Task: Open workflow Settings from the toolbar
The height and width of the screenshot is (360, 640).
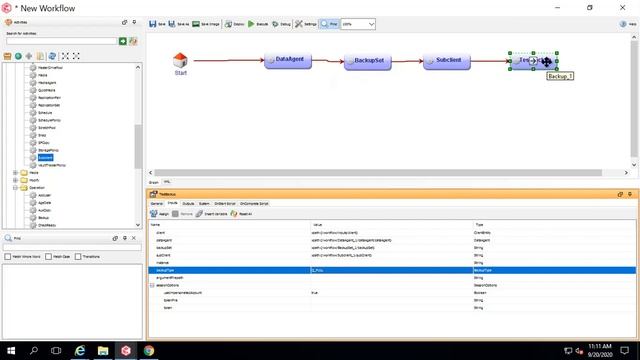Action: point(299,24)
